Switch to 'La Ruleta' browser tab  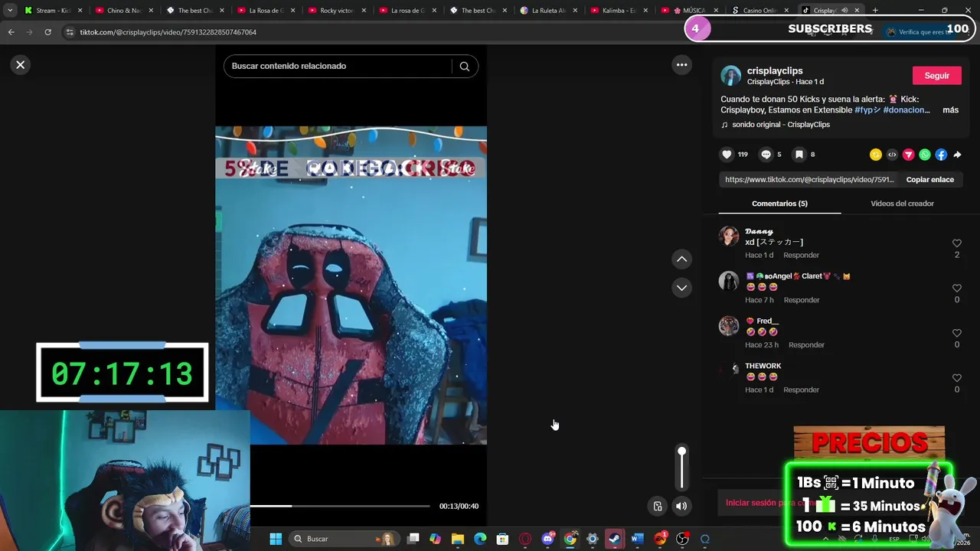(549, 11)
